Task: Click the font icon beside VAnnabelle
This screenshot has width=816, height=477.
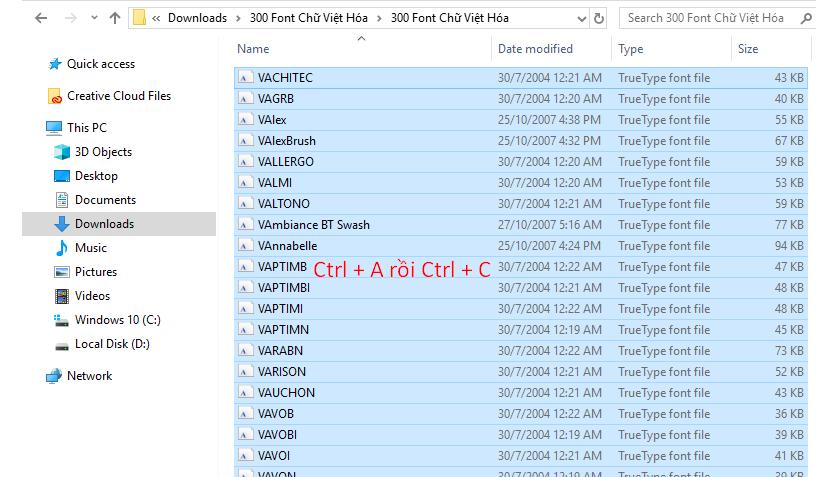Action: [x=245, y=246]
